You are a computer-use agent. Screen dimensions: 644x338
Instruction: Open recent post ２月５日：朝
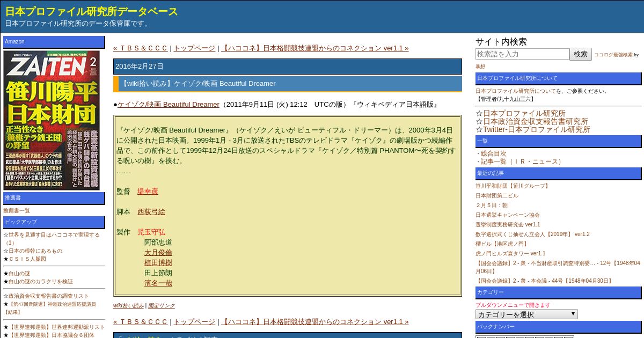tap(492, 205)
